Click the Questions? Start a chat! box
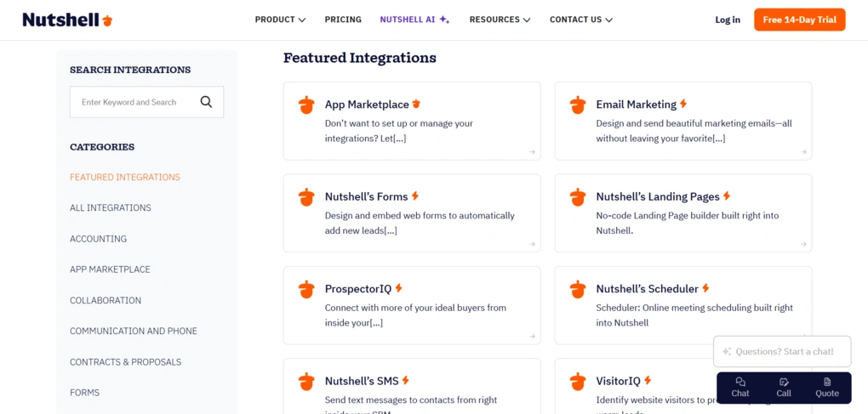 click(782, 352)
